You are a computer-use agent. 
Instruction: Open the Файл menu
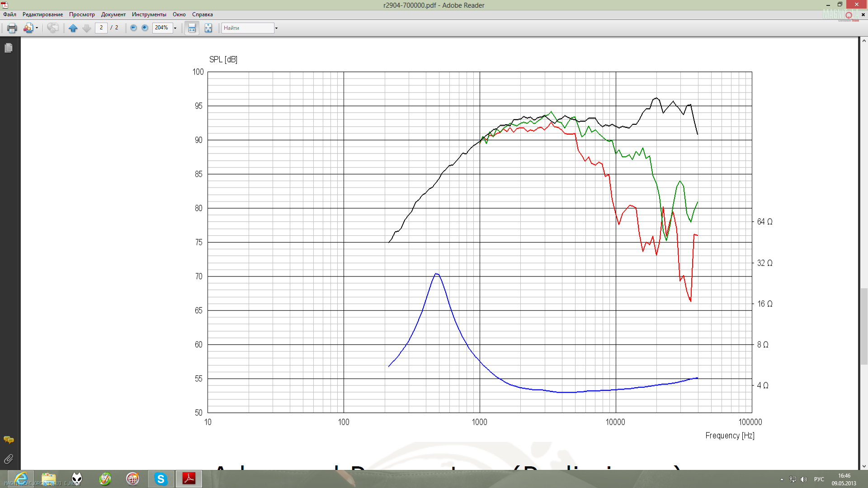9,14
